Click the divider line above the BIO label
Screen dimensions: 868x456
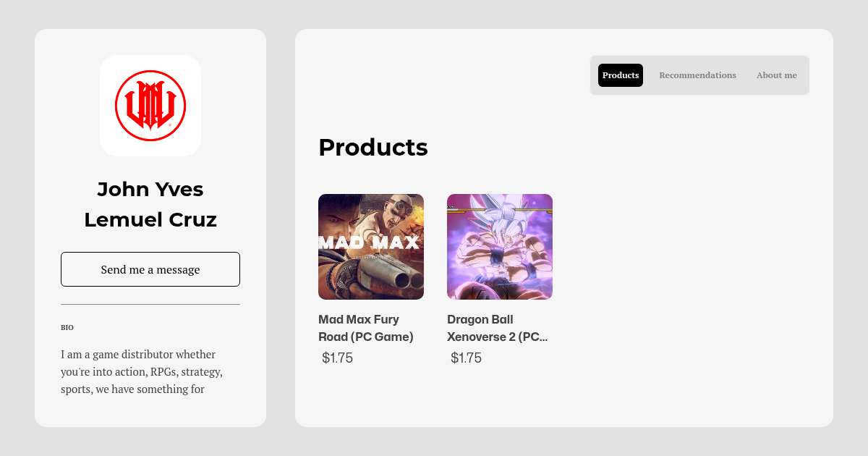tap(150, 305)
